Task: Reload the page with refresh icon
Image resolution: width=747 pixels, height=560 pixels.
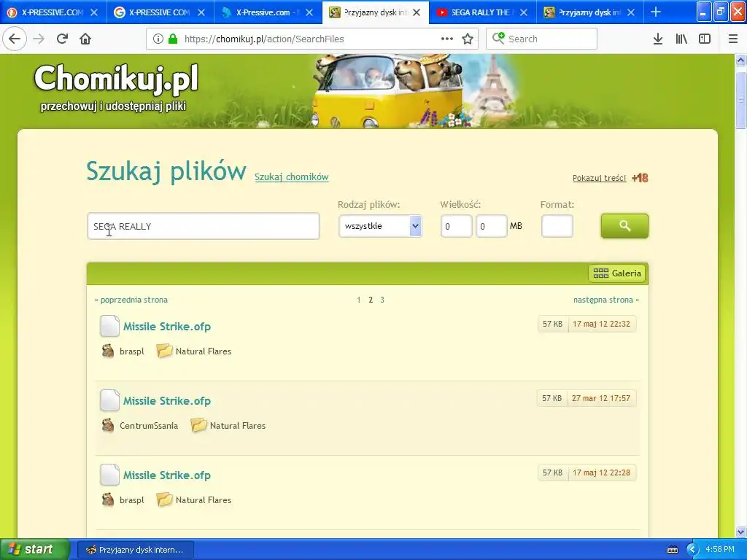Action: (62, 39)
